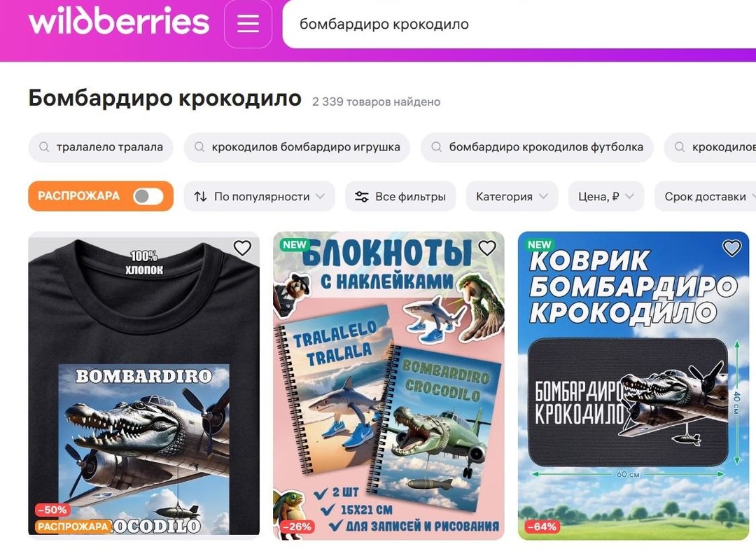This screenshot has height=549, width=756.
Task: Select suggestion бомбардиро крокодилов футболка
Action: (x=537, y=147)
